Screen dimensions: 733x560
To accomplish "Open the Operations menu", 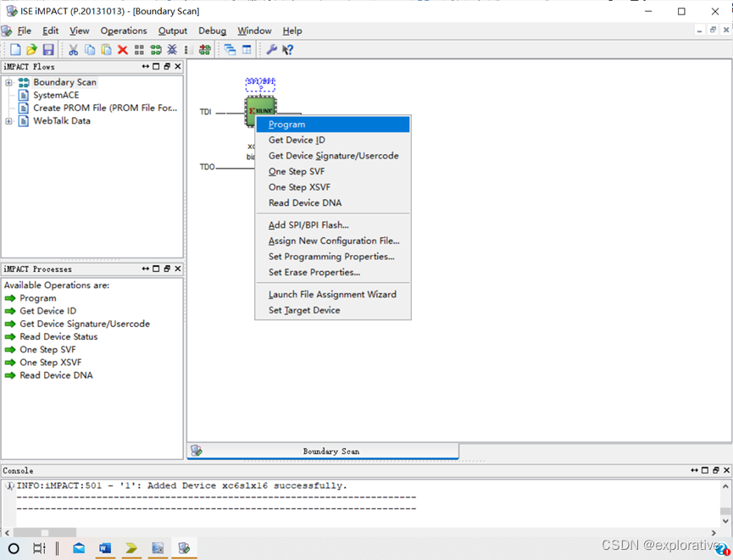I will tap(124, 30).
